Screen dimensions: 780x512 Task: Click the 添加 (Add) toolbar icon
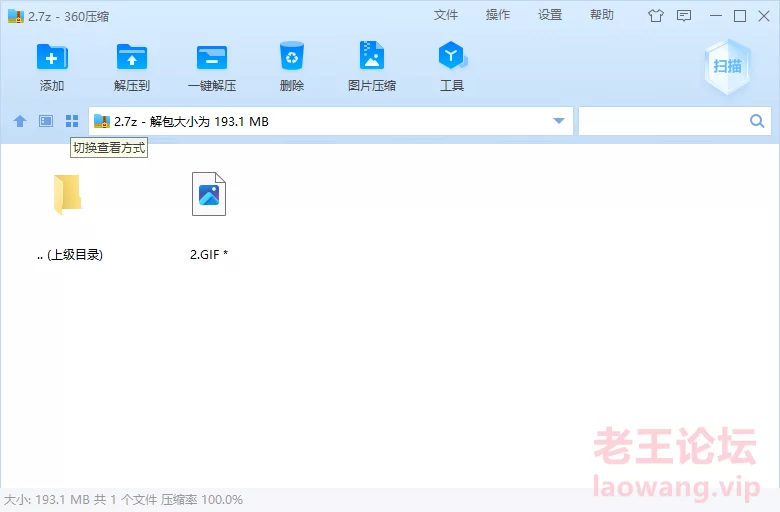52,57
